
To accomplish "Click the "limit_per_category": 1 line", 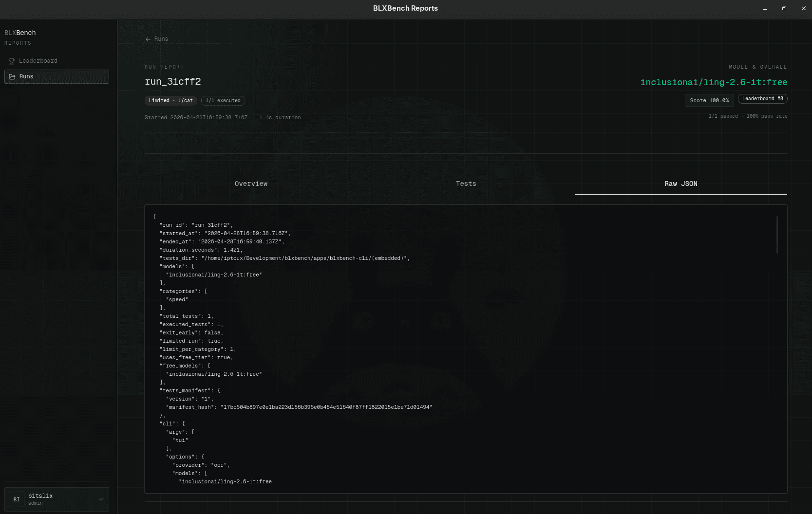I will (198, 349).
